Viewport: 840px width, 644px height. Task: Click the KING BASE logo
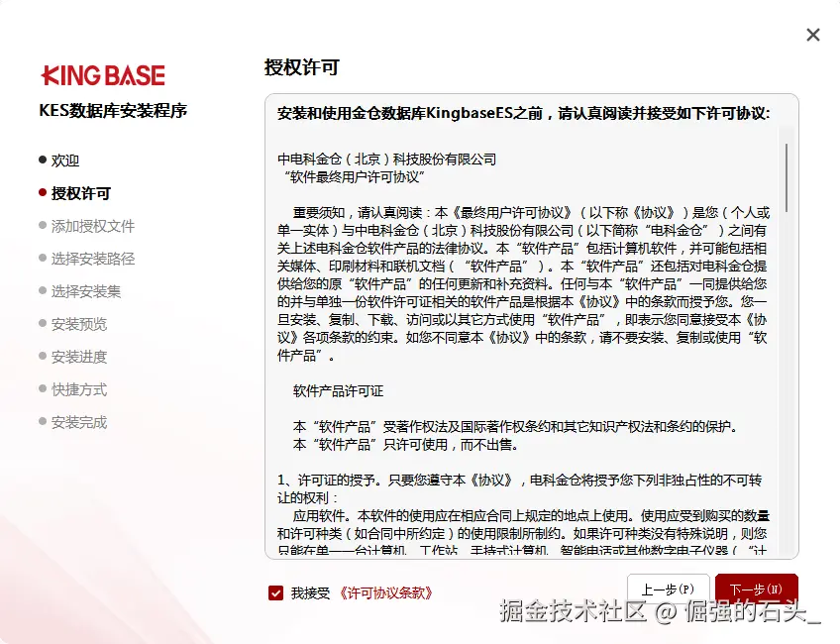tap(102, 74)
